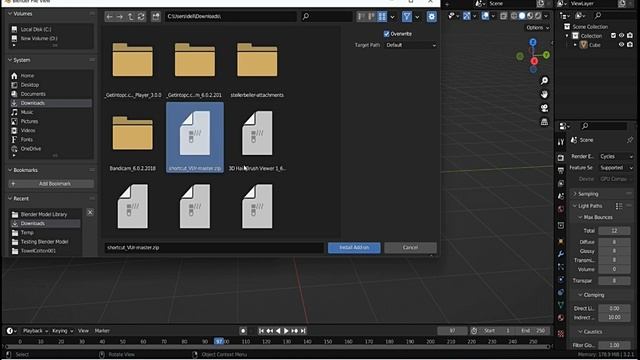Select 3D HairBrush Viewer zip file
Screen dimensions: 640x360
pyautogui.click(x=257, y=139)
